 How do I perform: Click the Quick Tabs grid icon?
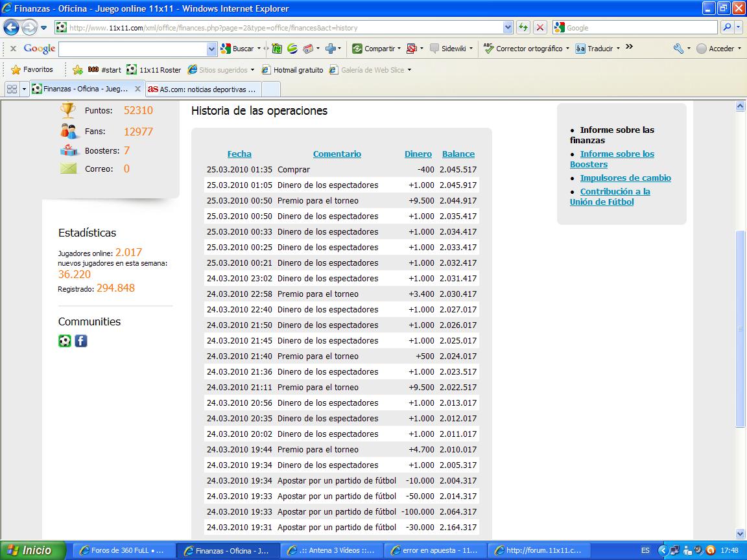click(x=12, y=89)
